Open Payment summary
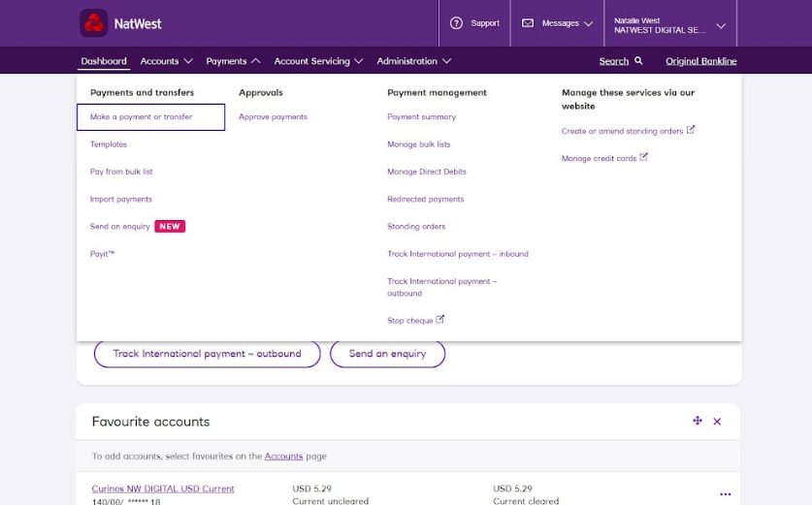 point(422,117)
